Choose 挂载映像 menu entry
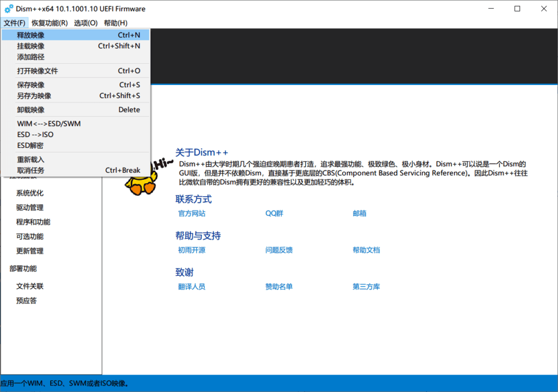 (x=75, y=46)
